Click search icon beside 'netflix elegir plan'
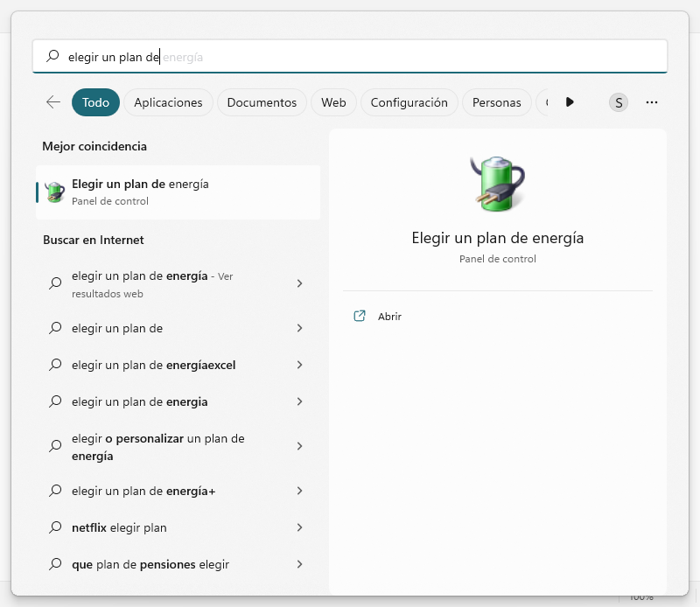700x607 pixels. coord(55,527)
